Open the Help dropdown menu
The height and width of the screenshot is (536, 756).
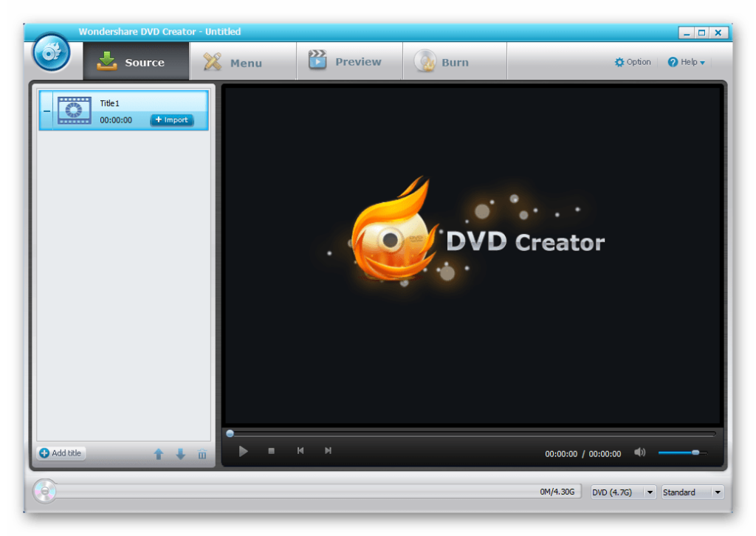(686, 62)
